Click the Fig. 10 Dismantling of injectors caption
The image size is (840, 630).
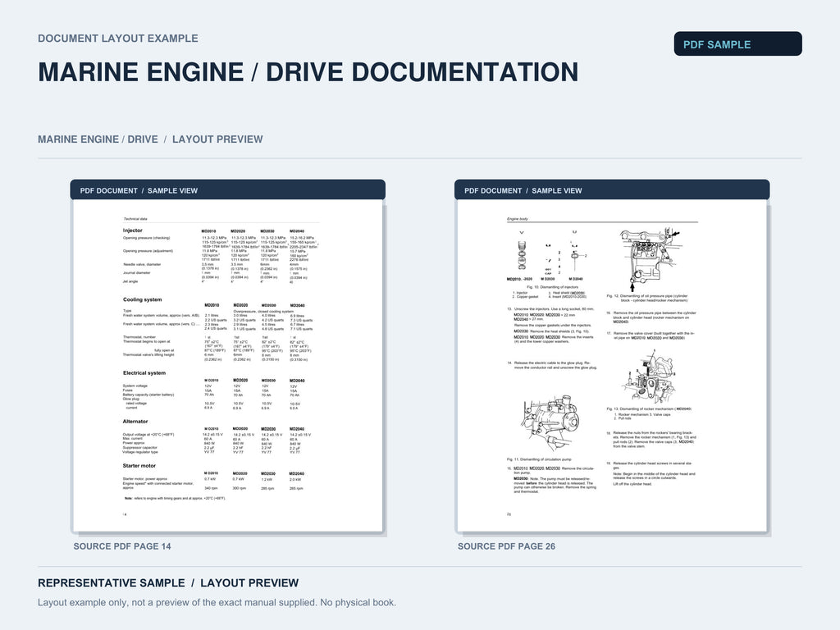coord(552,287)
